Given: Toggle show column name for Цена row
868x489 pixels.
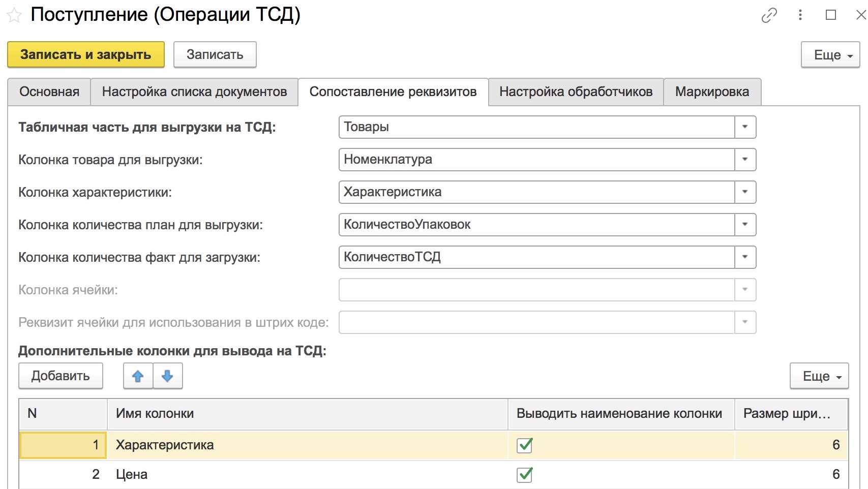Looking at the screenshot, I should click(x=524, y=475).
